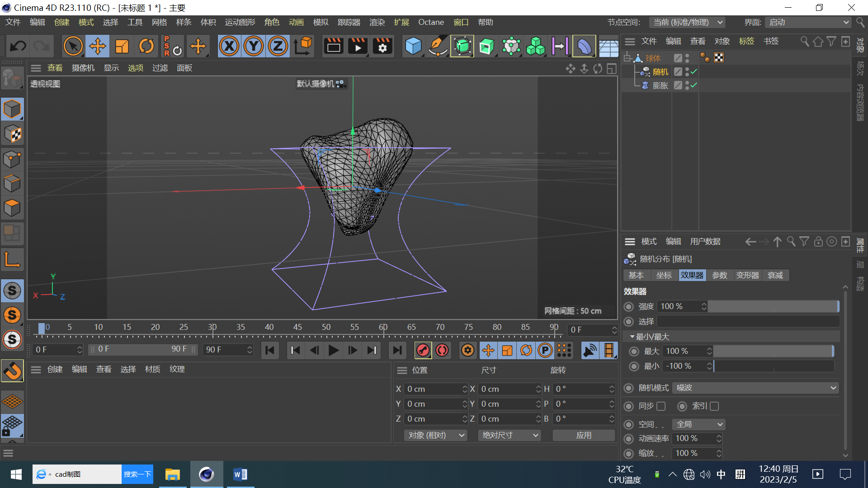Open render to Picture Viewer icon
868x488 pixels.
tap(358, 46)
